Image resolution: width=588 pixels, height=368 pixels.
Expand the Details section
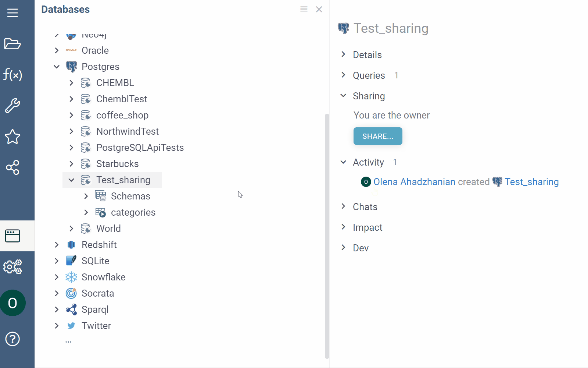point(344,54)
